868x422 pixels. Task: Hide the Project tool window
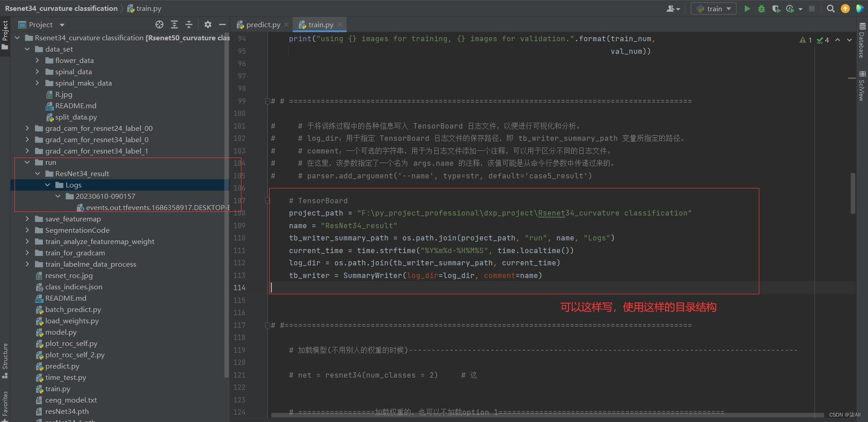222,24
